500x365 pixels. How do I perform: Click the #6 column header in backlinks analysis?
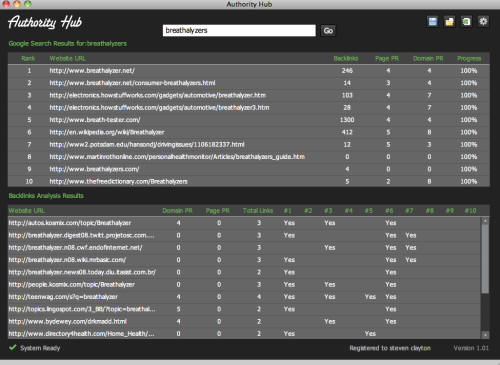[389, 211]
